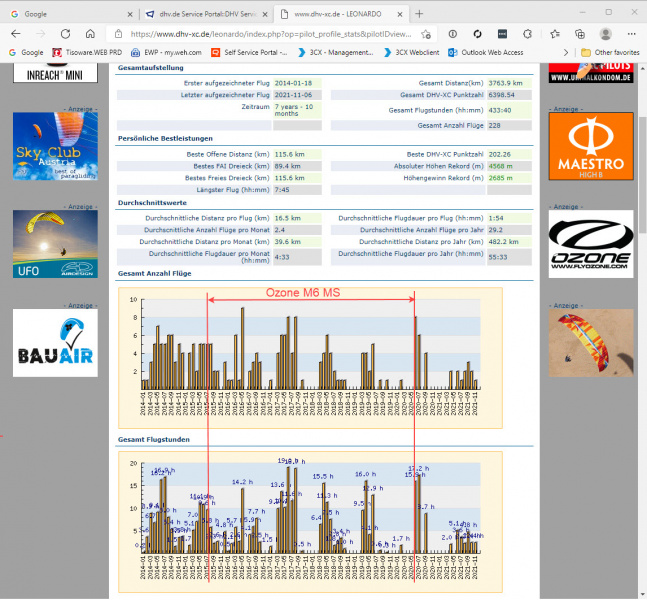This screenshot has width=647, height=600.
Task: Select total flight hours value 433:40
Action: tap(500, 110)
